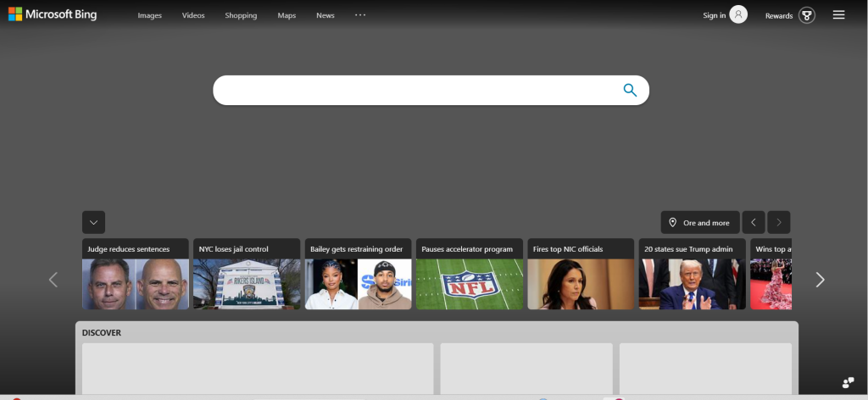Viewport: 868px width, 400px height.
Task: Open the Shopping tab
Action: (x=241, y=15)
